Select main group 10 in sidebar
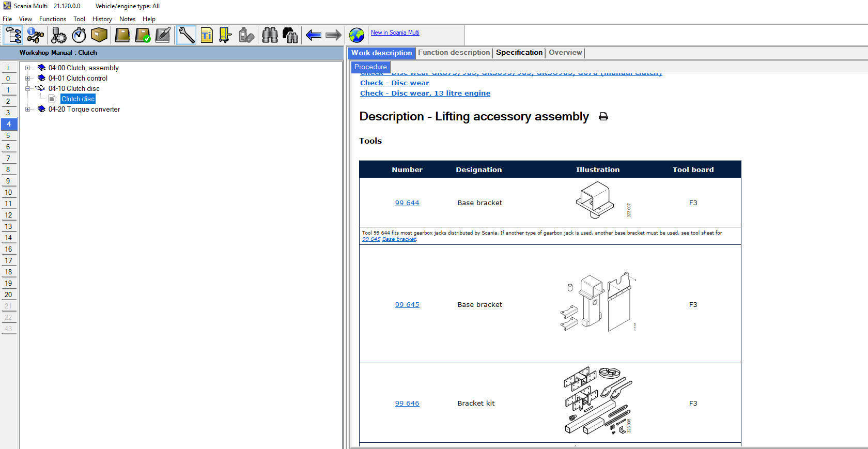The image size is (868, 449). (9, 192)
